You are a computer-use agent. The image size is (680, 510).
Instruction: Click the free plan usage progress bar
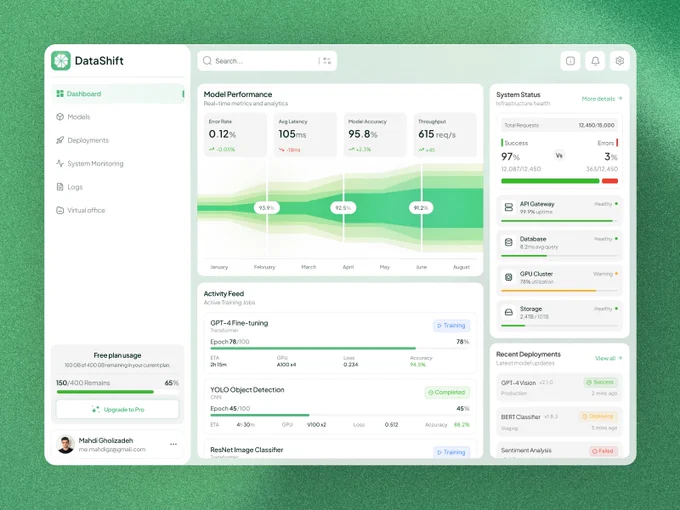[118, 392]
